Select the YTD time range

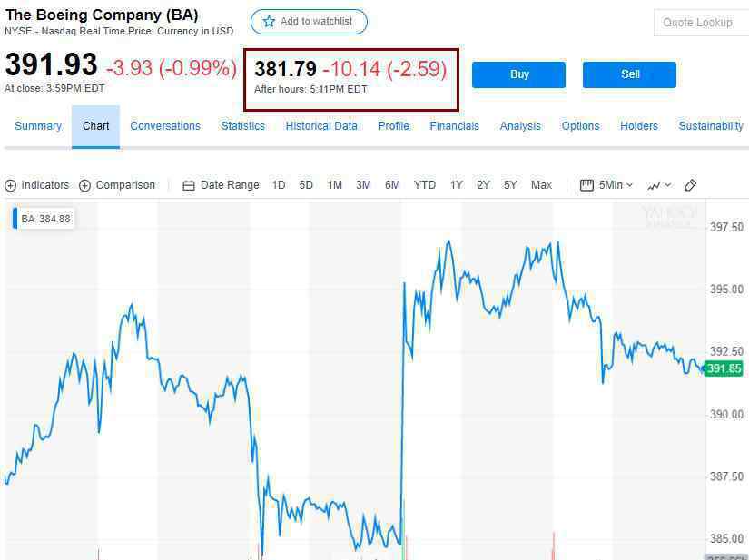pos(425,185)
